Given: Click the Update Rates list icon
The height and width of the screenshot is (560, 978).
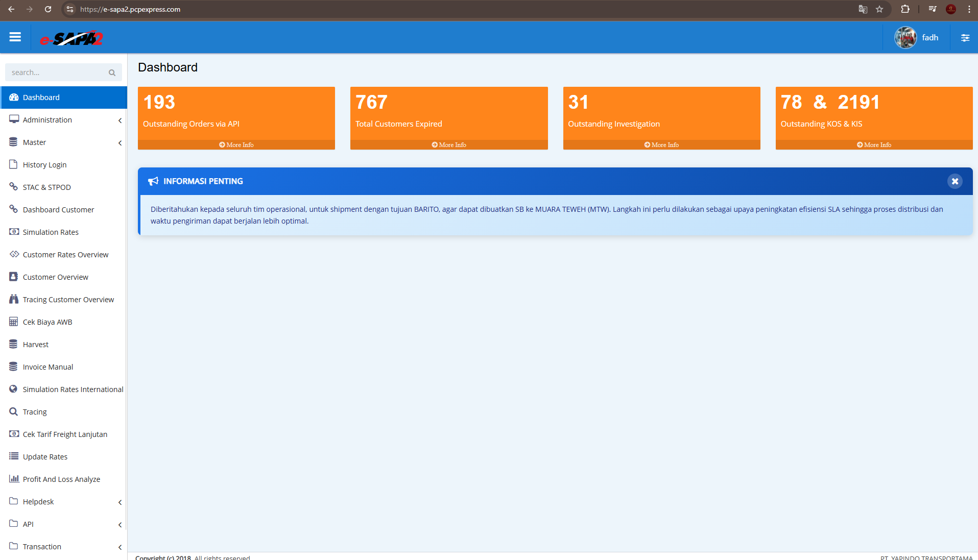Looking at the screenshot, I should pyautogui.click(x=14, y=456).
